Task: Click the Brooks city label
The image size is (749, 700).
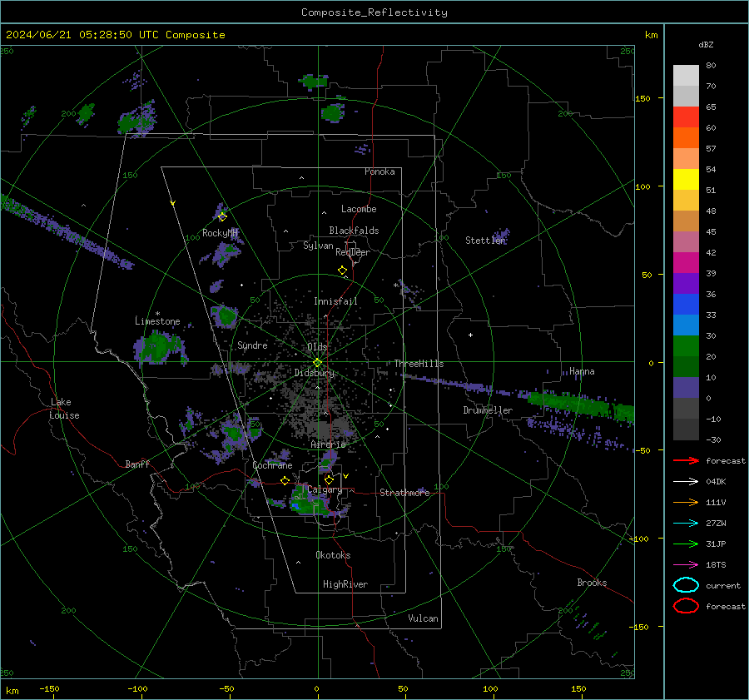Action: pyautogui.click(x=592, y=583)
